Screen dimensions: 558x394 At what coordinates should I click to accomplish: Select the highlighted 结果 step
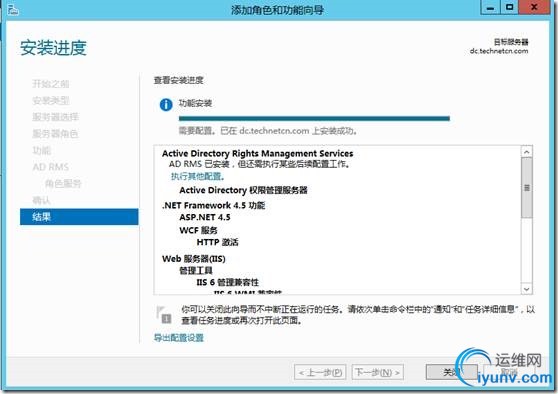point(79,217)
